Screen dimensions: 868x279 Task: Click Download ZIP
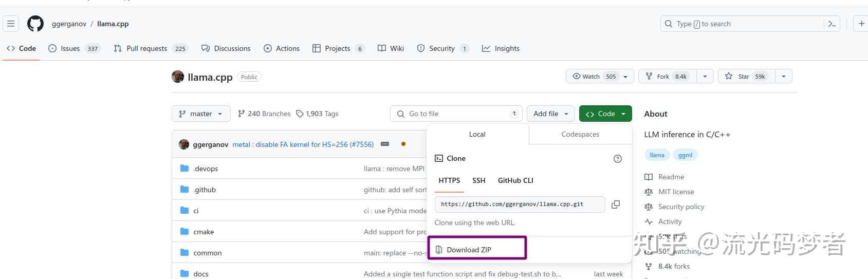point(469,250)
